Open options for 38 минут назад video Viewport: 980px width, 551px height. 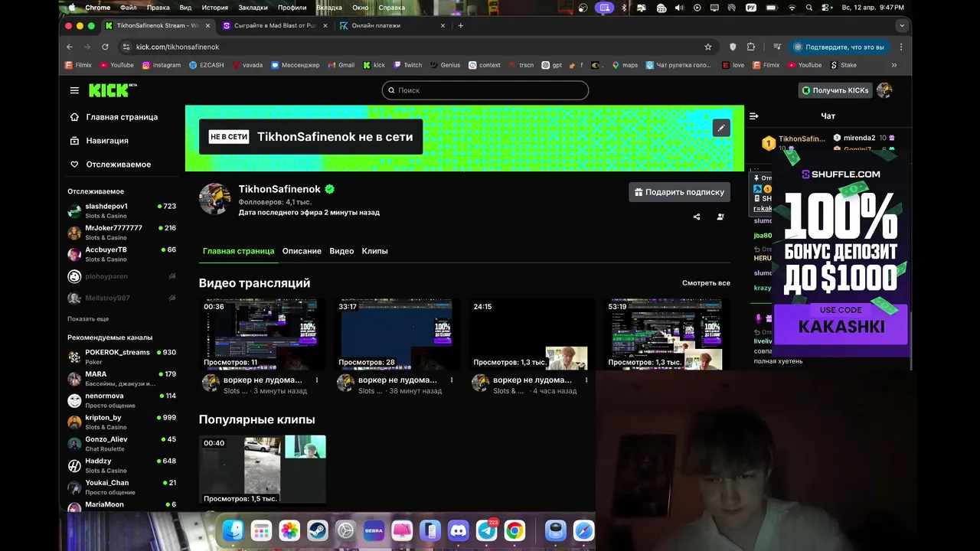[x=452, y=380]
